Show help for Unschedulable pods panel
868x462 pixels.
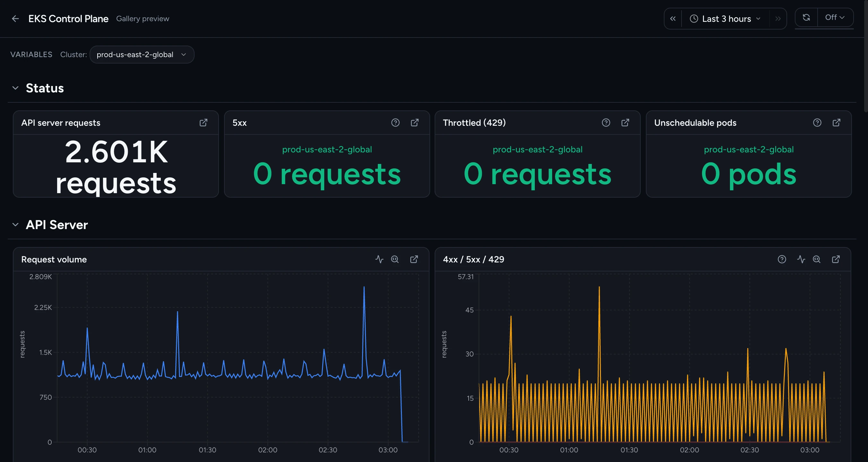(x=817, y=123)
